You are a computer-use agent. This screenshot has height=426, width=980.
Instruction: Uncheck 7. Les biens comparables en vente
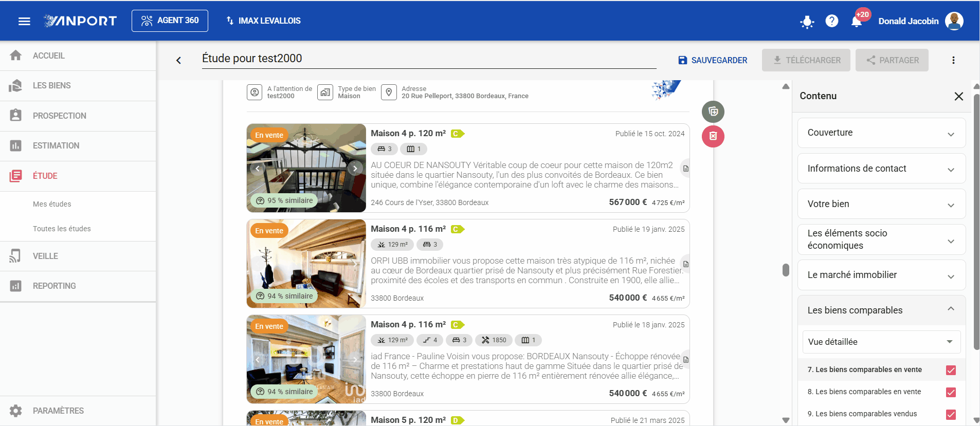[951, 370]
